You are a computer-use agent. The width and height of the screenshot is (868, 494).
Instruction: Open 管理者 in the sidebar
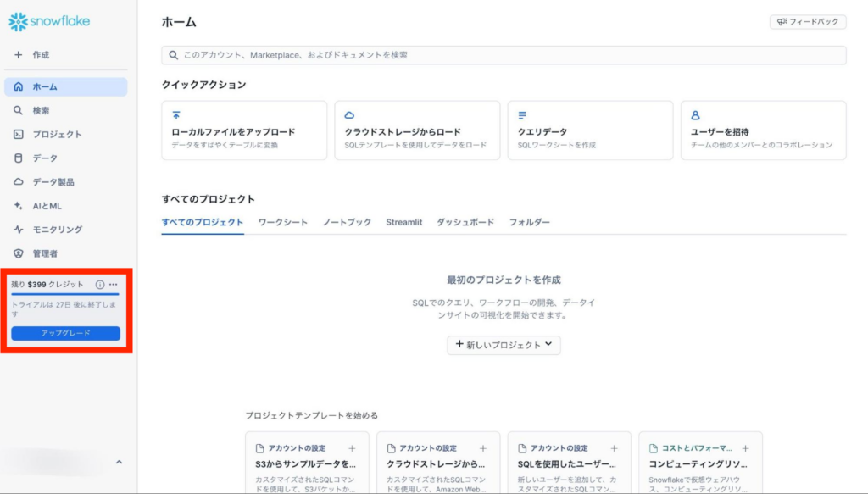pos(45,253)
